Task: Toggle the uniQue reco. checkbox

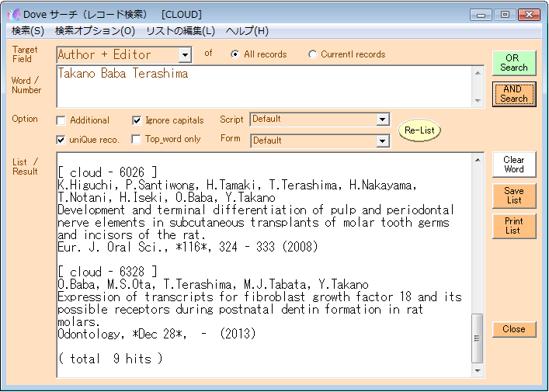Action: tap(61, 140)
